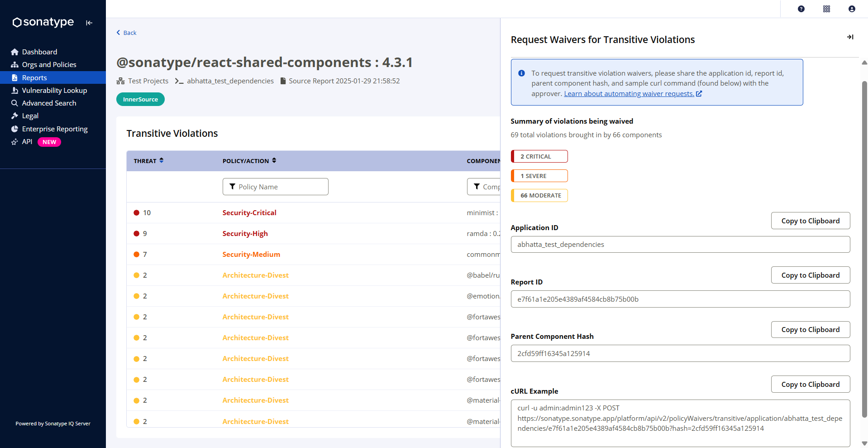The height and width of the screenshot is (448, 868).
Task: Click Powered by Sonatype IQ Server text
Action: tap(53, 424)
